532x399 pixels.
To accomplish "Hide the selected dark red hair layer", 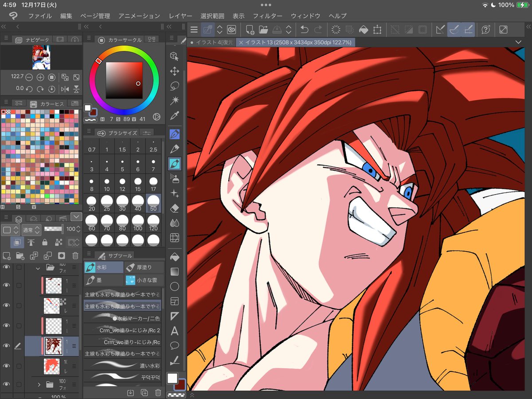I will (x=6, y=346).
